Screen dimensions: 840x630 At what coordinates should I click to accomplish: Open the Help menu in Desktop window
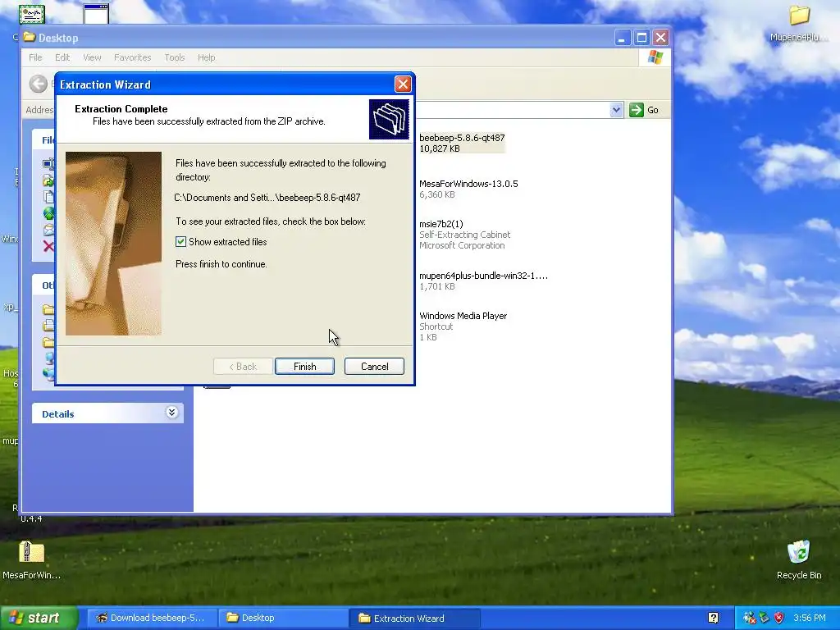(206, 57)
